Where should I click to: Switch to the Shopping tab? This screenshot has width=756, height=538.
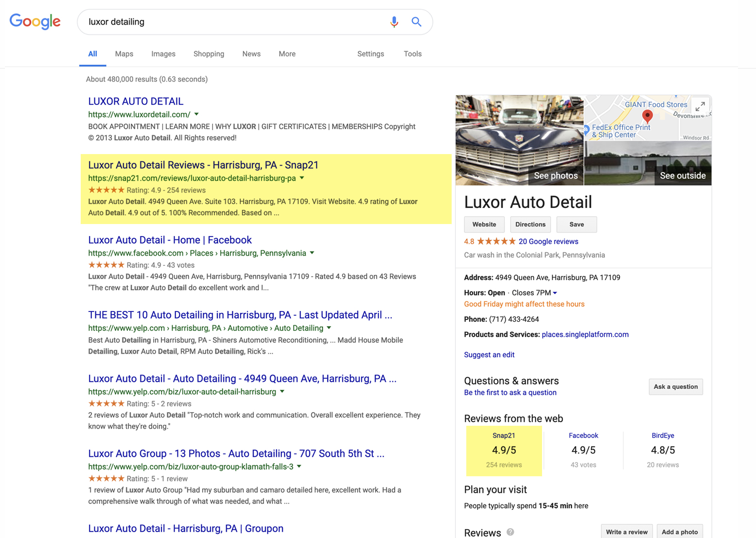[x=209, y=54]
